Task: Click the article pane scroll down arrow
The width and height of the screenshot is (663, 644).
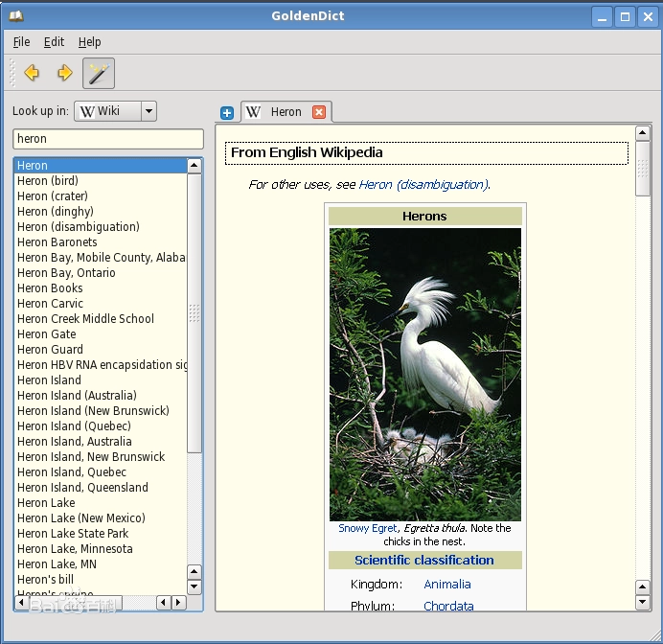Action: tap(643, 602)
